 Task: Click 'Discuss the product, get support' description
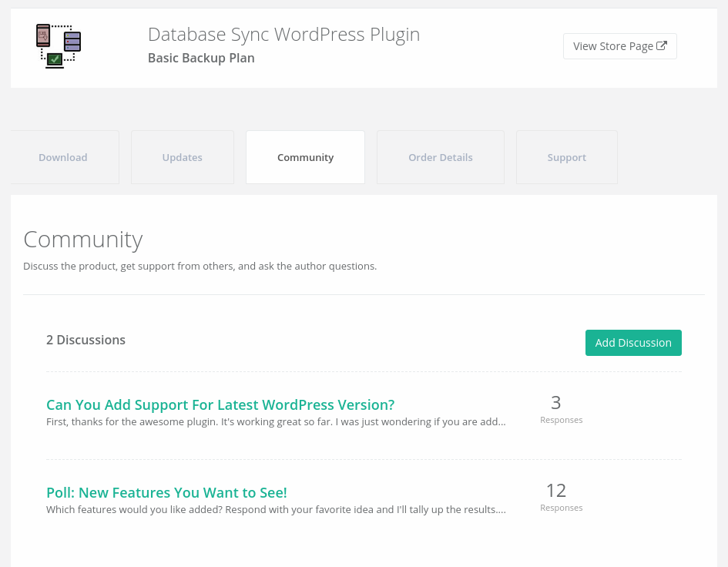click(x=200, y=266)
